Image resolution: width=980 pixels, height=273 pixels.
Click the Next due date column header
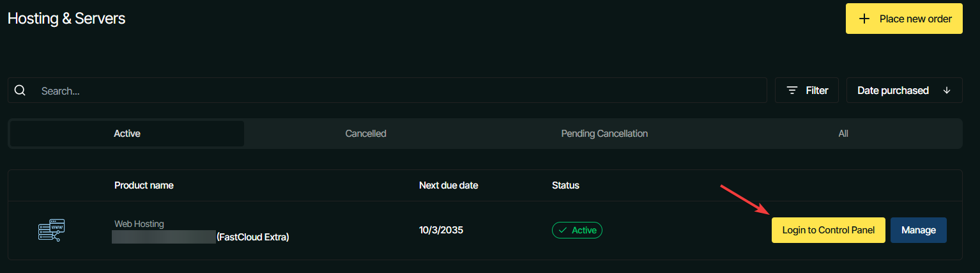[x=448, y=185]
